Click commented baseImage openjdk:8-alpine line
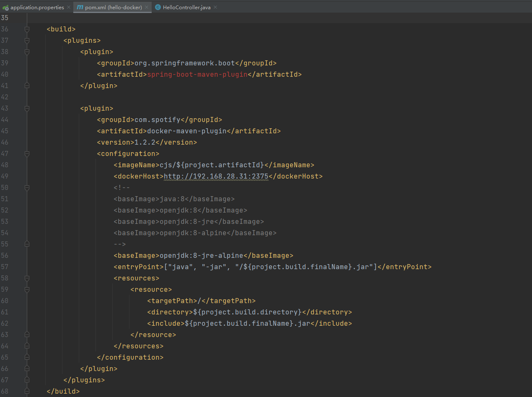 click(x=195, y=233)
